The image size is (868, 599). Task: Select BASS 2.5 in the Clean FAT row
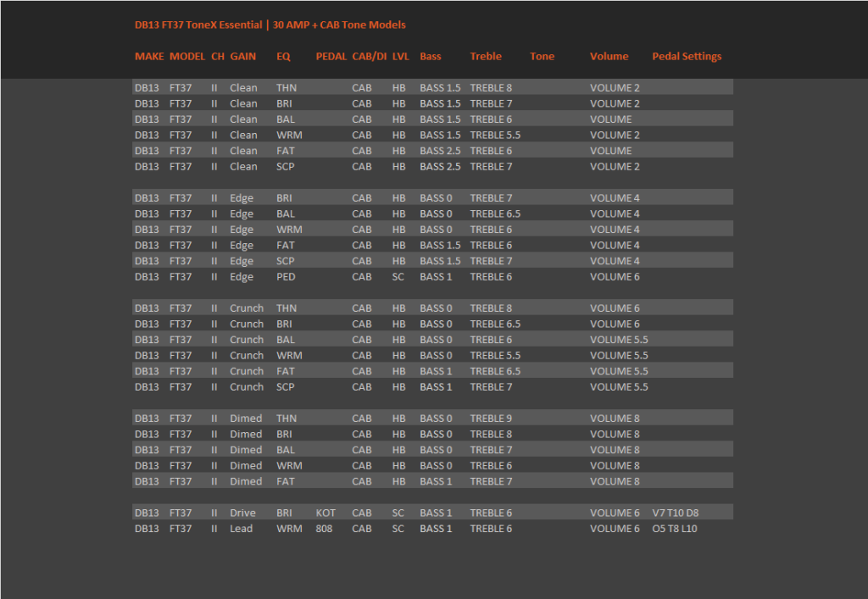click(x=440, y=151)
